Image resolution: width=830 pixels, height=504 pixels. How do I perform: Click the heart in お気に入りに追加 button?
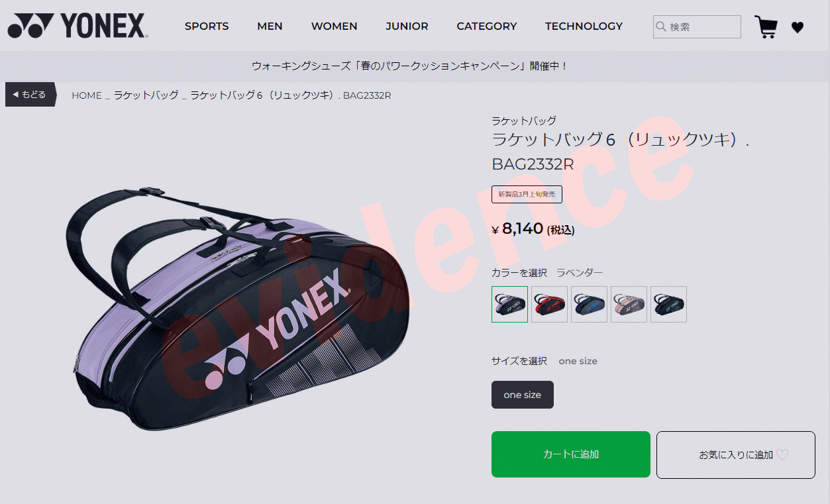[782, 455]
